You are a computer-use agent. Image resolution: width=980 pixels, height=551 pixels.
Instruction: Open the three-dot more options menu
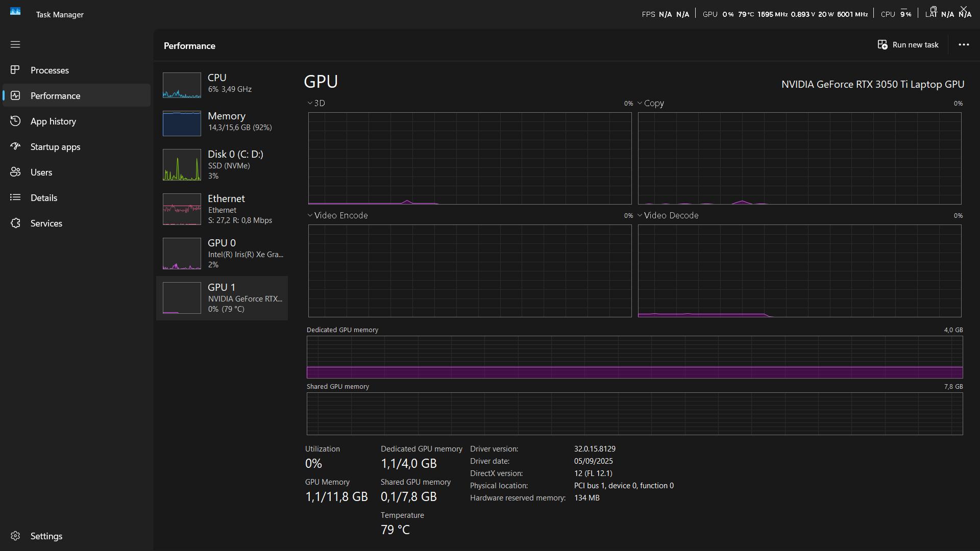point(963,45)
